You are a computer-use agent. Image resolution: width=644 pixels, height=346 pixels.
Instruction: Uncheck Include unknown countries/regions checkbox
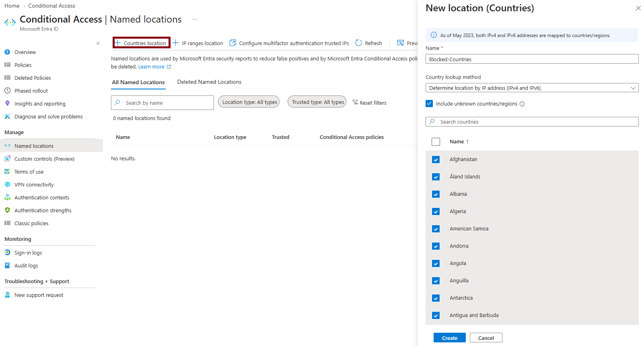click(x=429, y=104)
